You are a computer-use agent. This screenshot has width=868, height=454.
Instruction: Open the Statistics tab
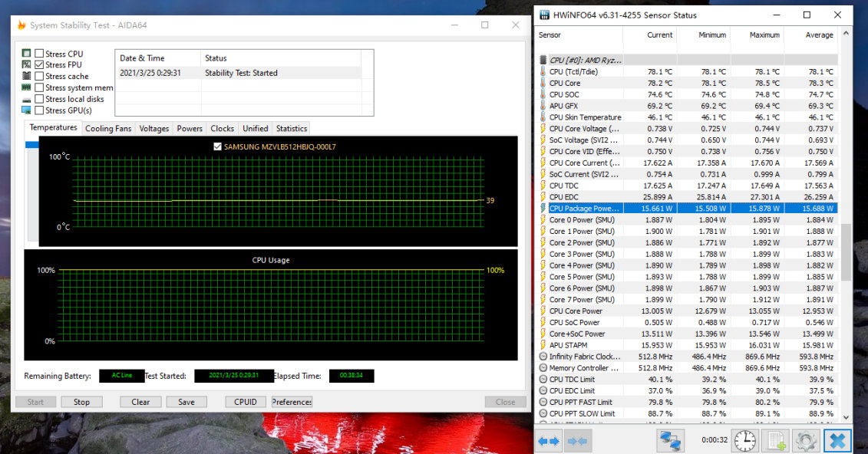tap(291, 129)
